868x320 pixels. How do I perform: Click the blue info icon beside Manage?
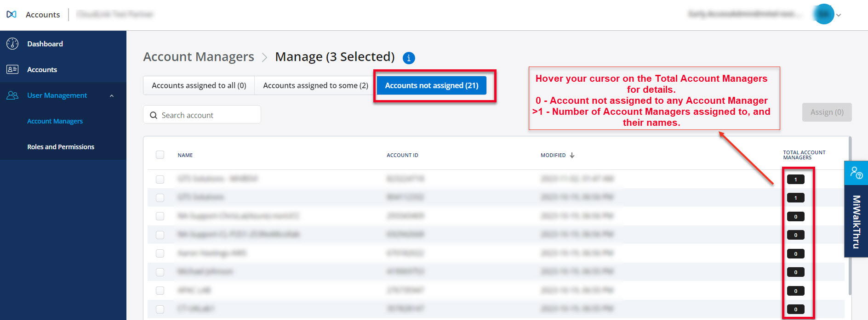tap(409, 58)
